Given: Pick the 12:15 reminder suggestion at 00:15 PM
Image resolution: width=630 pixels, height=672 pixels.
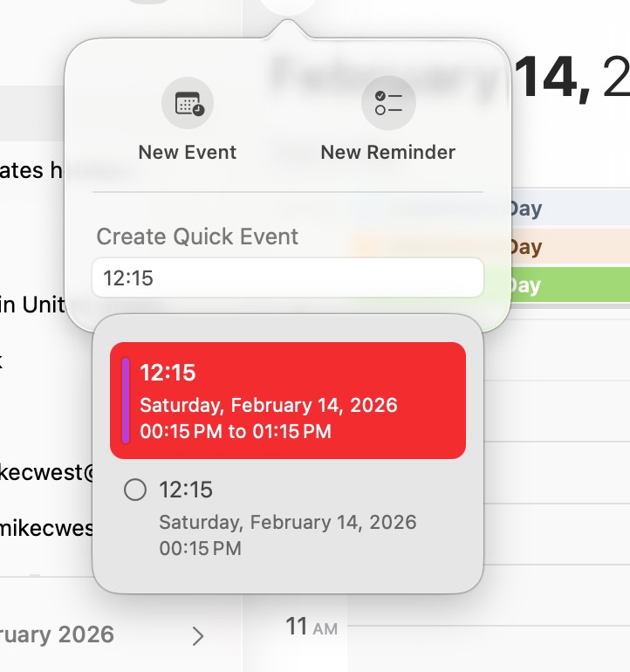Looking at the screenshot, I should pyautogui.click(x=288, y=518).
